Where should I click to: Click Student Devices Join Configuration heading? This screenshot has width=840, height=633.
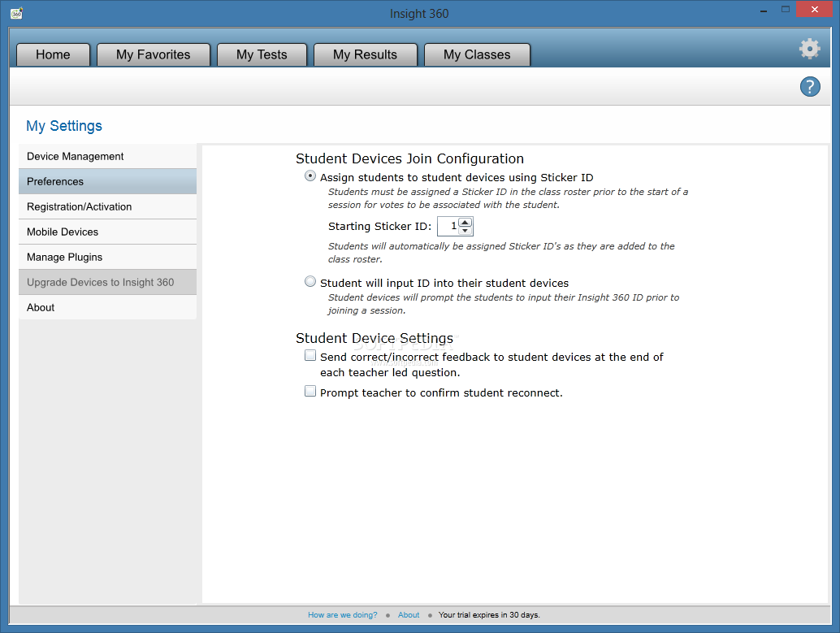[409, 158]
